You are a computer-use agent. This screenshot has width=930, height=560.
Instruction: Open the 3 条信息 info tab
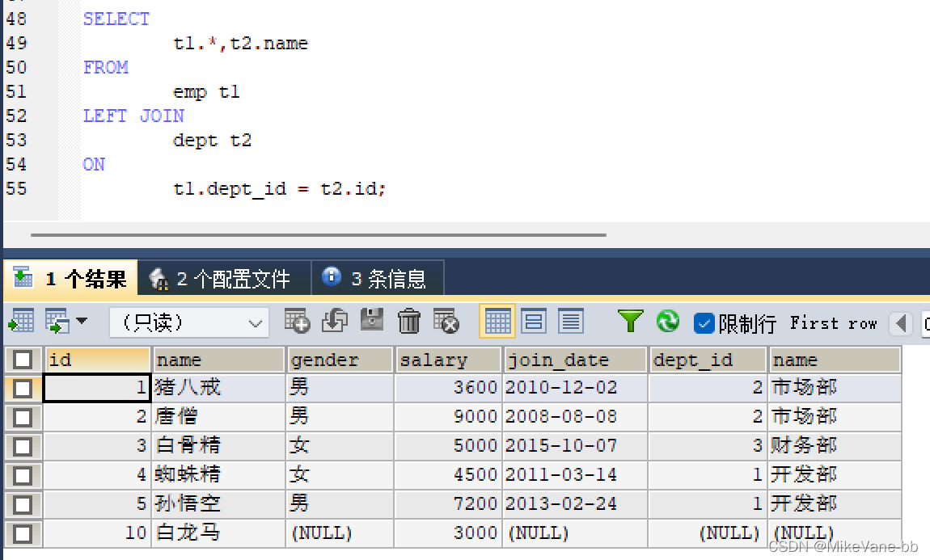click(x=378, y=278)
